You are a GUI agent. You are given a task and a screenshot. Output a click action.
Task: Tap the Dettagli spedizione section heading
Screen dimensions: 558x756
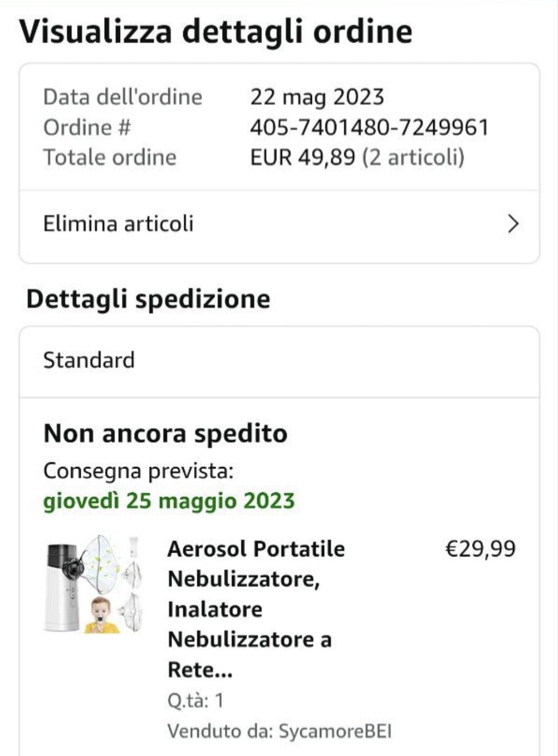click(148, 299)
